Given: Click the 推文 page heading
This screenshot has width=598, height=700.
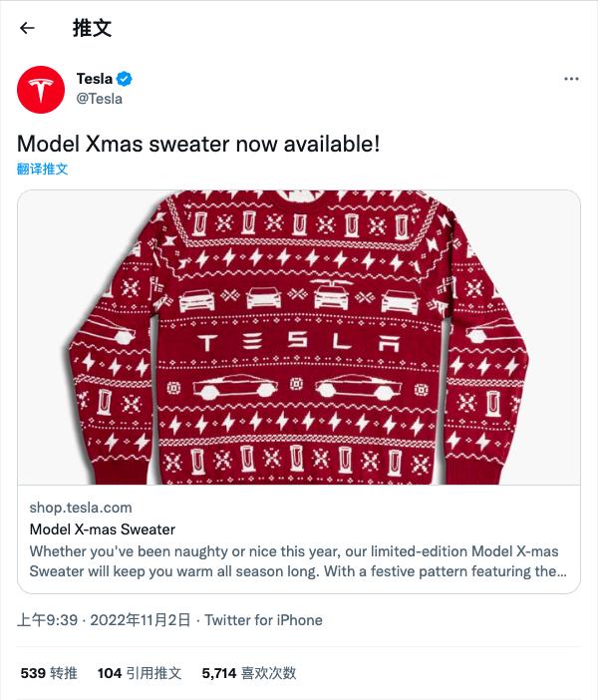Looking at the screenshot, I should coord(92,28).
